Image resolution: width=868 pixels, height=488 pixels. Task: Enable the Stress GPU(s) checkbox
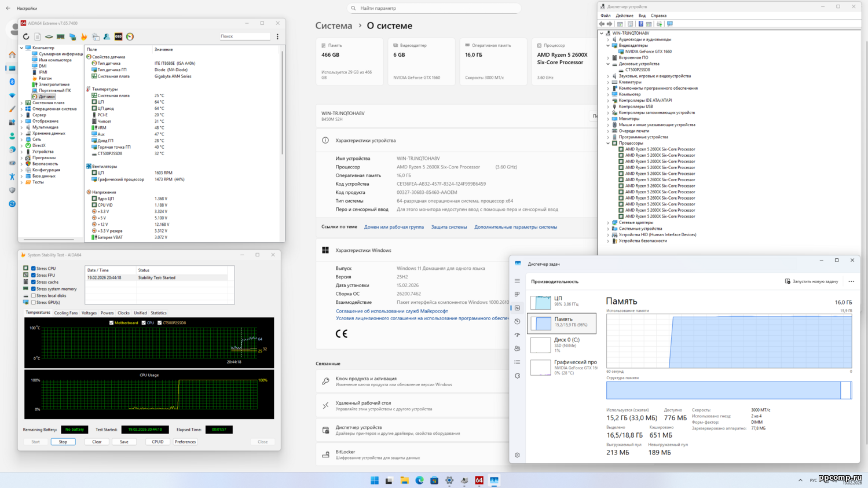click(34, 302)
